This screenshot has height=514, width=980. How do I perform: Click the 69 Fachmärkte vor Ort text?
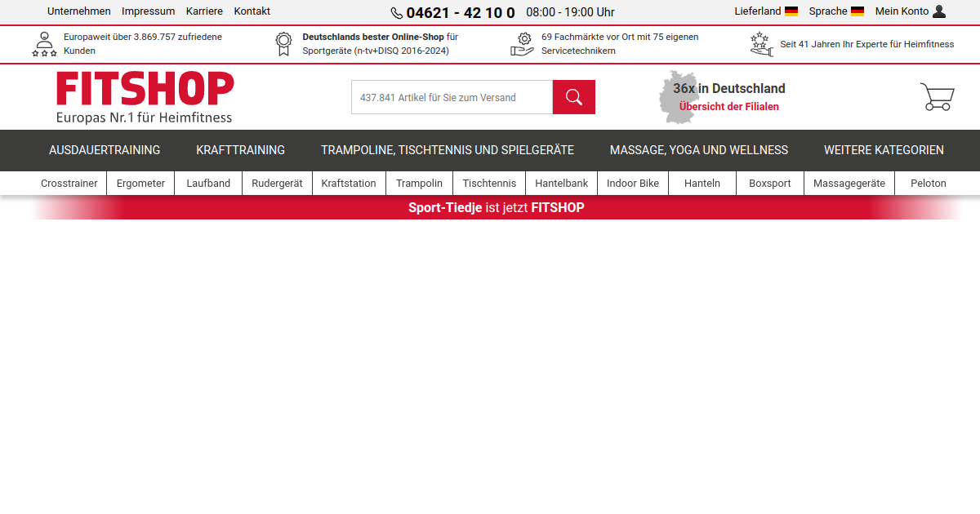620,44
